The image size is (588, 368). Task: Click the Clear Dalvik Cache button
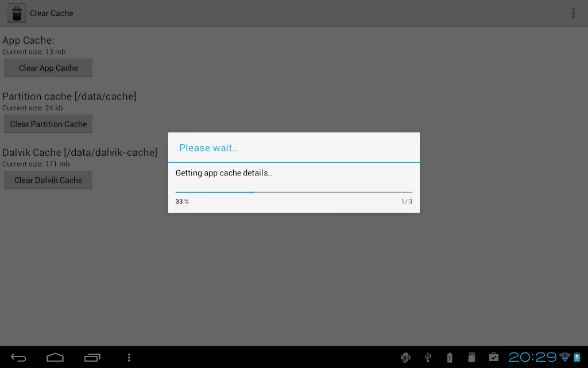click(x=48, y=180)
